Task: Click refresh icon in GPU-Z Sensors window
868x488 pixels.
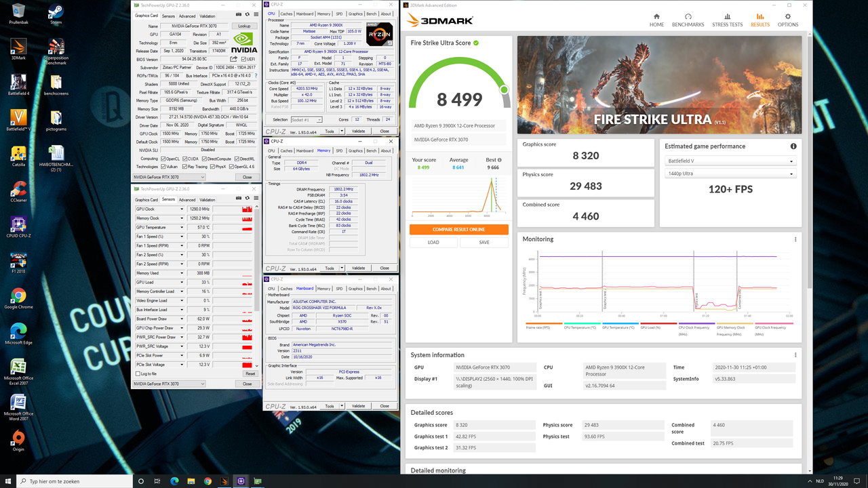Action: click(x=246, y=199)
